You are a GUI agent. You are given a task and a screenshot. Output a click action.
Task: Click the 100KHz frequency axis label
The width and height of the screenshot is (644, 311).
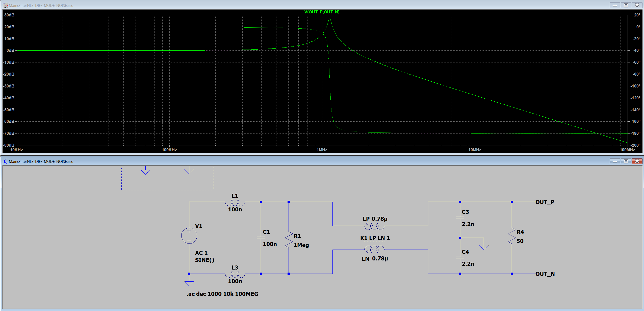click(169, 150)
